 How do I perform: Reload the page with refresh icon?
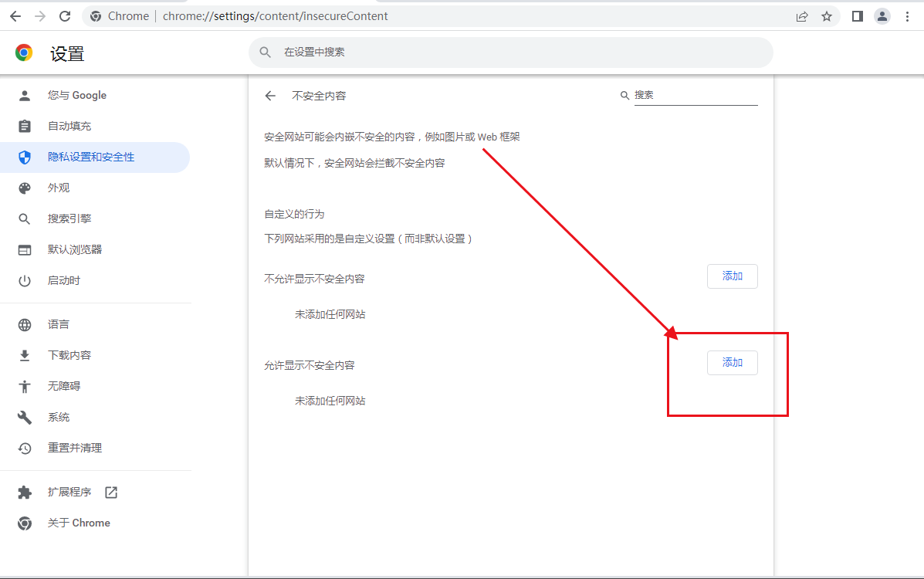tap(65, 16)
